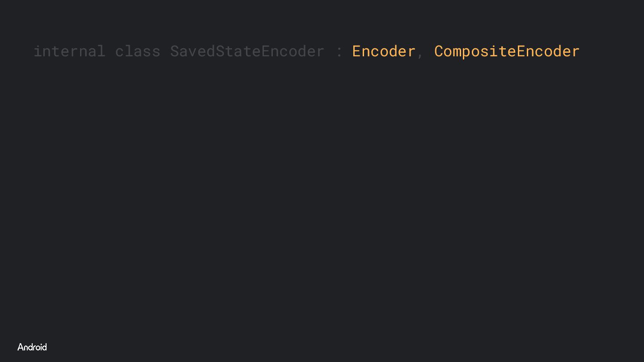This screenshot has width=644, height=362.
Task: Click the 'internal' keyword
Action: coord(69,51)
